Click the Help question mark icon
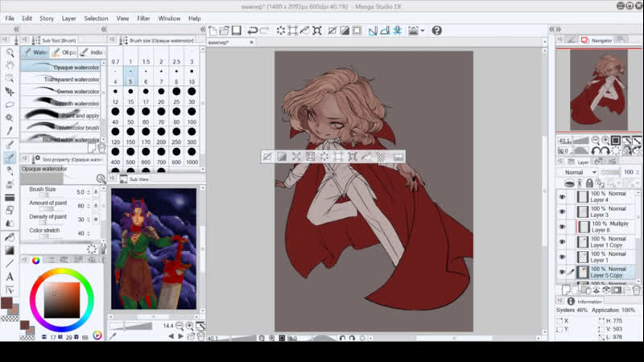Image resolution: width=644 pixels, height=362 pixels. coord(437,31)
